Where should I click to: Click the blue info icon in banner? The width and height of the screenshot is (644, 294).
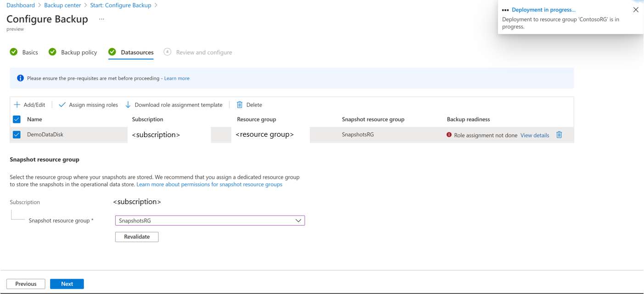(20, 78)
